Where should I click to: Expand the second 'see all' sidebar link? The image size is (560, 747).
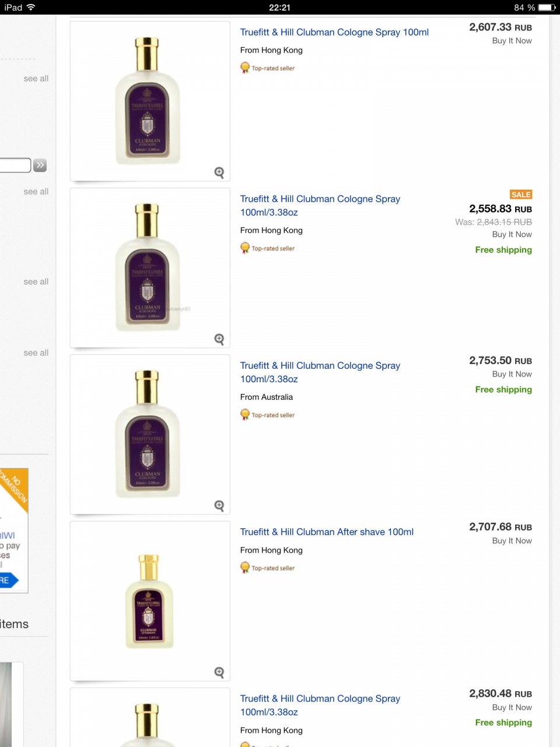(36, 192)
